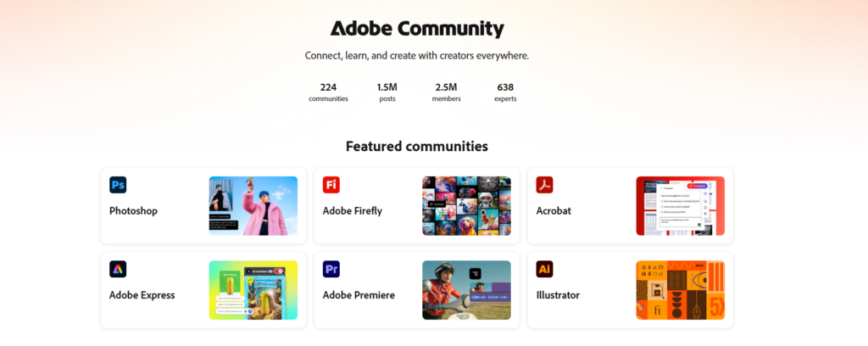This screenshot has height=346, width=868.
Task: Click the Illustrator orange pattern thumbnail
Action: [681, 290]
